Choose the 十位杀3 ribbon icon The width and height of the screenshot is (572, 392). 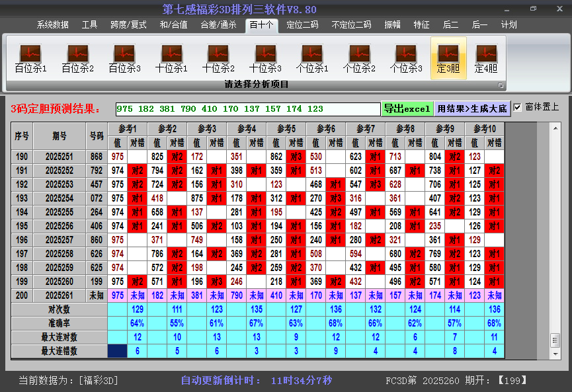[265, 58]
